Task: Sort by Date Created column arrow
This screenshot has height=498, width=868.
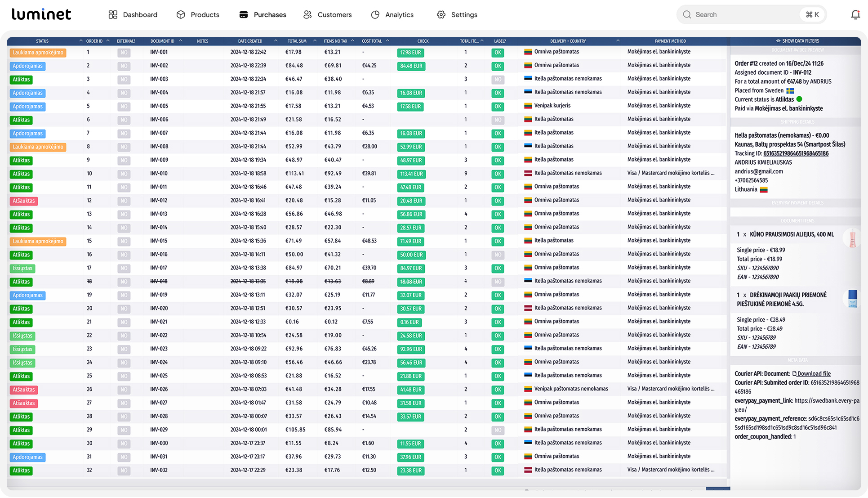Action: (x=276, y=41)
